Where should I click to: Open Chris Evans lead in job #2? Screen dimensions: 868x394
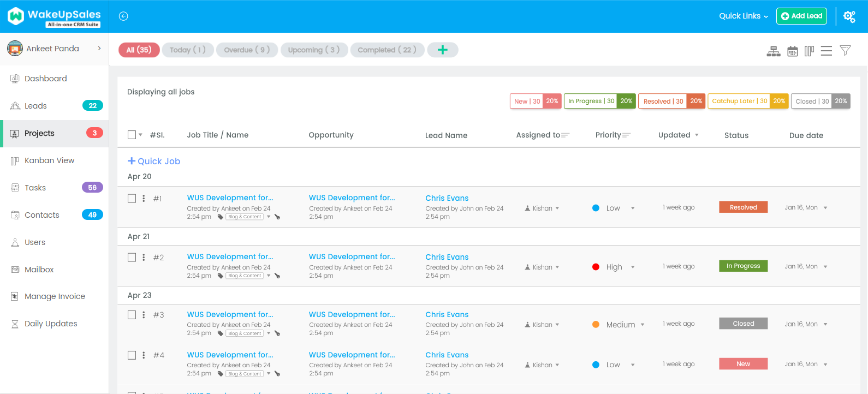447,257
